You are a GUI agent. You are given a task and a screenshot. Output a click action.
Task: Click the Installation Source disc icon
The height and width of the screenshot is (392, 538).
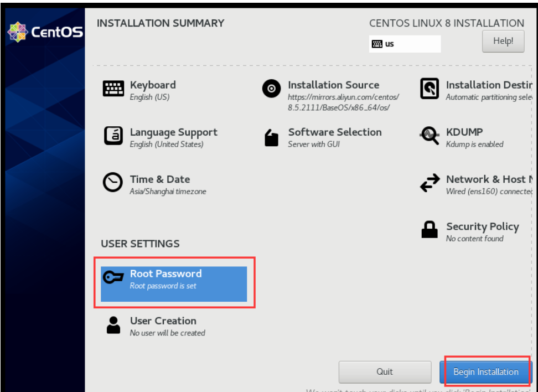tap(271, 89)
